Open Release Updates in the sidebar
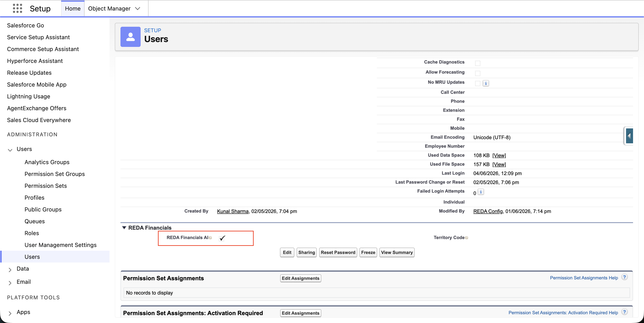 pos(29,73)
